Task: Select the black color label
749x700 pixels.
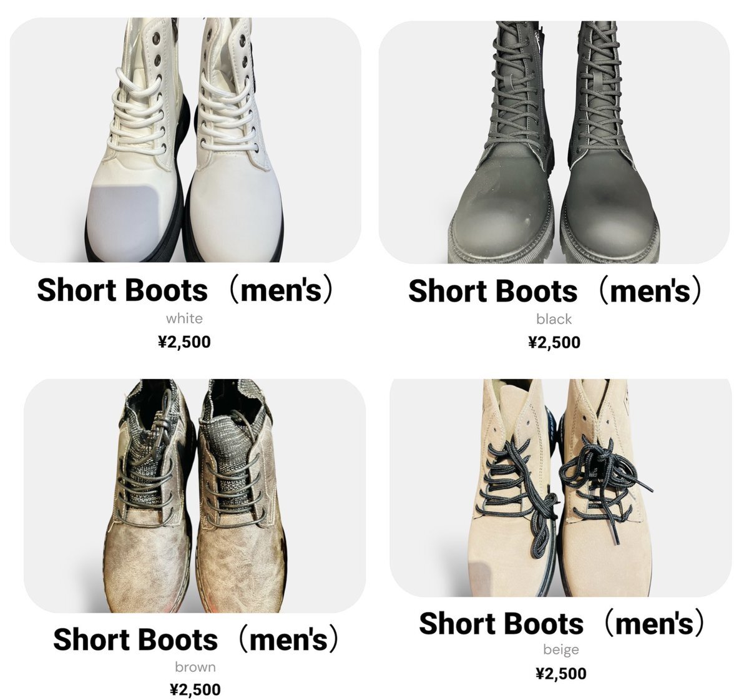Action: (x=554, y=319)
